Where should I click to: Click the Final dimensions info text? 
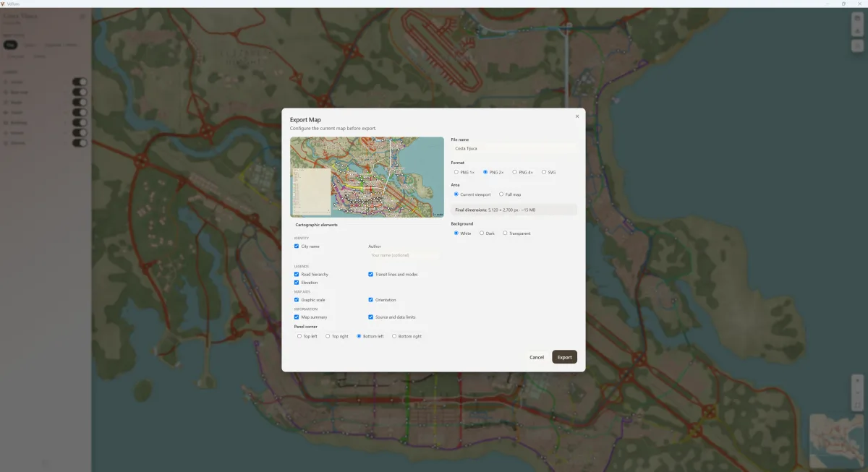[495, 210]
